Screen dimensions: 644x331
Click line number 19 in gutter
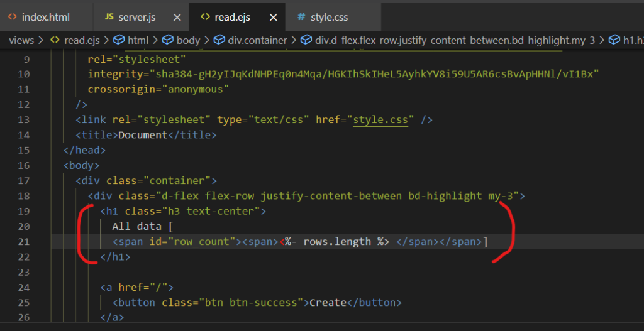pos(24,211)
